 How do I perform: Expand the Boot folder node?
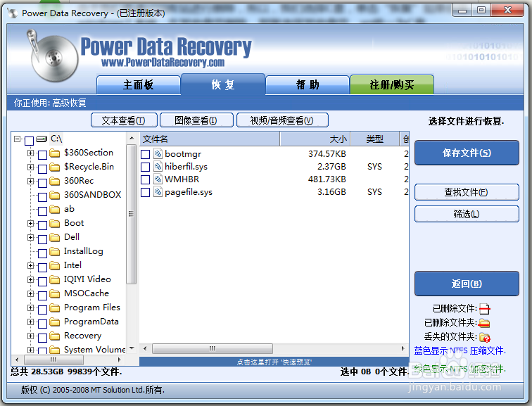click(30, 223)
